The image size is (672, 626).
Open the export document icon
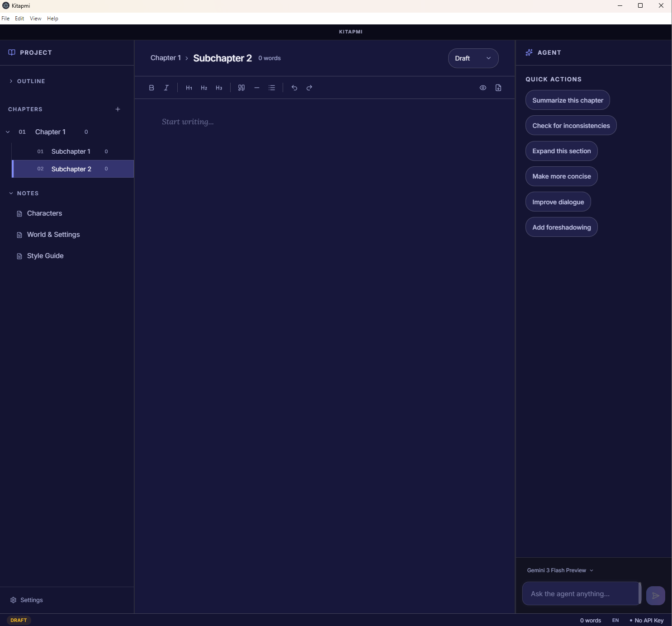[x=498, y=87]
